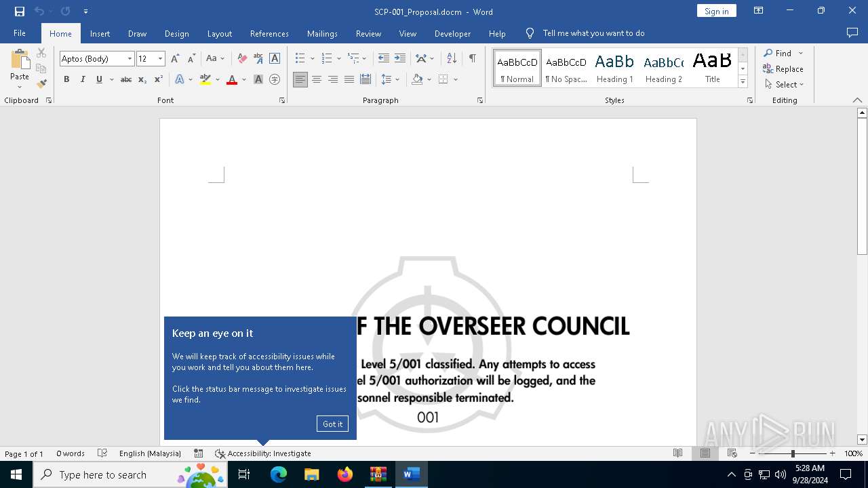Expand the Styles gallery more arrow
868x488 pixels.
[x=743, y=82]
